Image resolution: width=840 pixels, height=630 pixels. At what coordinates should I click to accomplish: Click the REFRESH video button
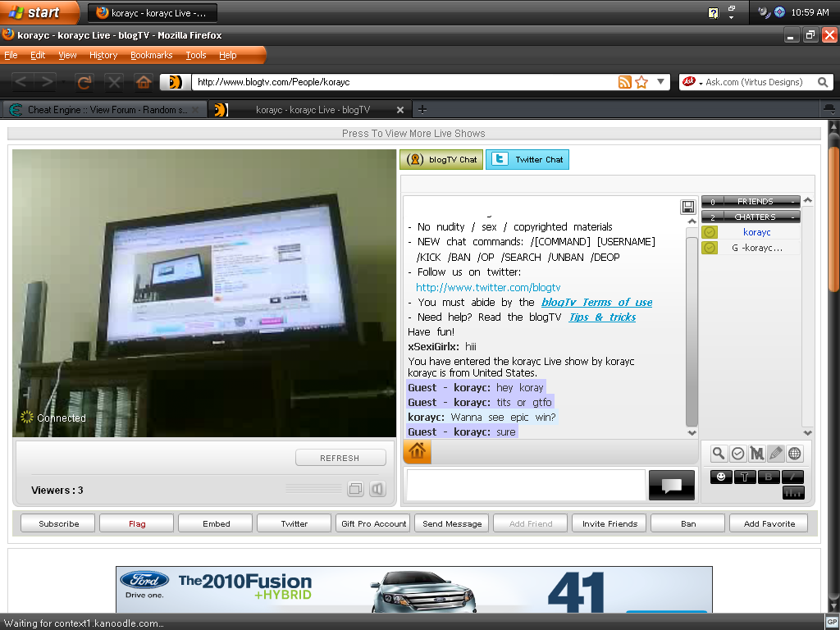coord(340,458)
